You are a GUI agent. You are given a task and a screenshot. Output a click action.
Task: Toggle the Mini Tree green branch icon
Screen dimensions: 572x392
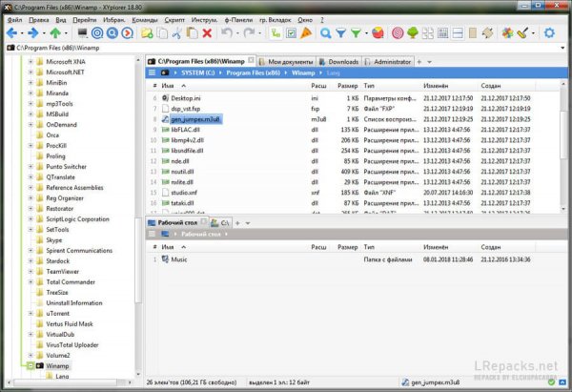pos(276,33)
